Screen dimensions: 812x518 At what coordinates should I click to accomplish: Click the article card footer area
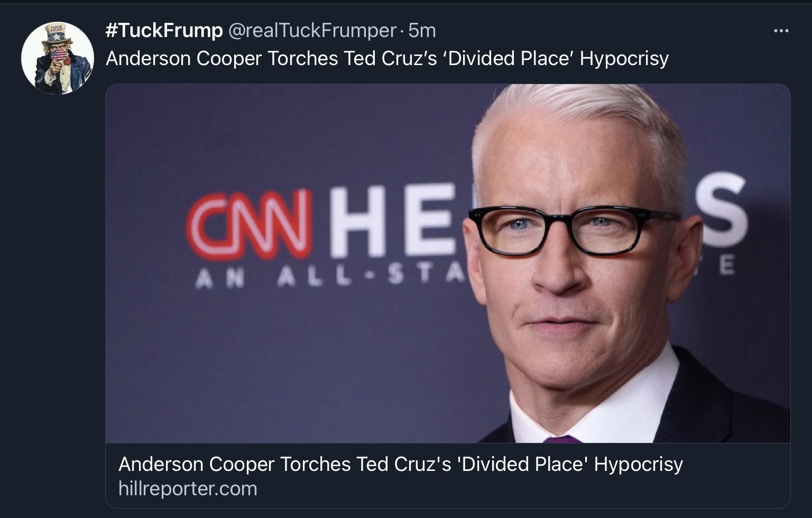[446, 476]
